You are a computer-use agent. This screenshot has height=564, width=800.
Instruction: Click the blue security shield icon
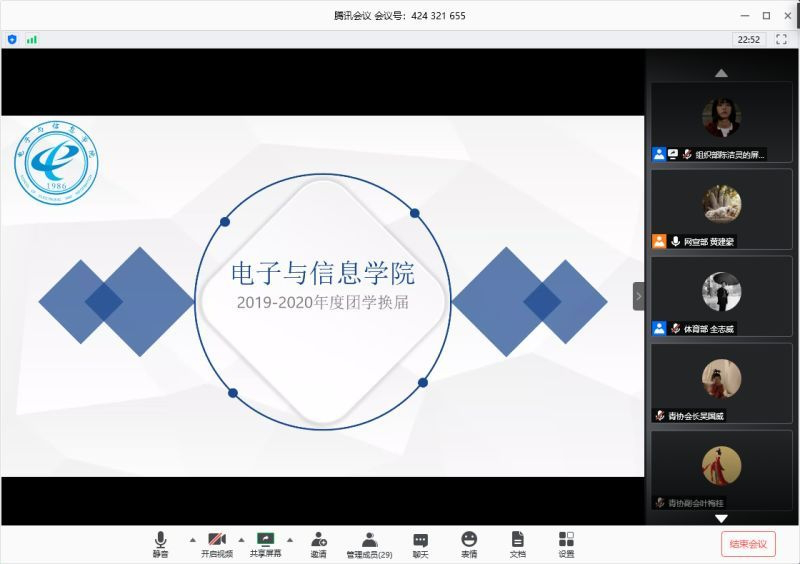point(12,39)
